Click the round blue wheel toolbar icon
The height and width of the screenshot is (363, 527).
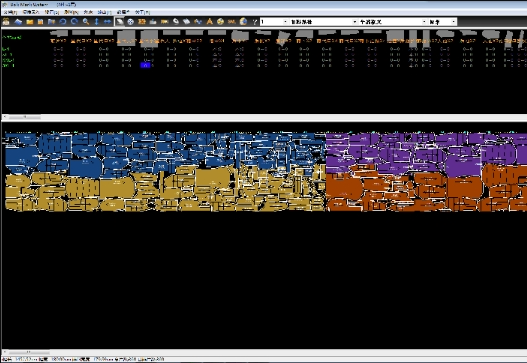[130, 22]
